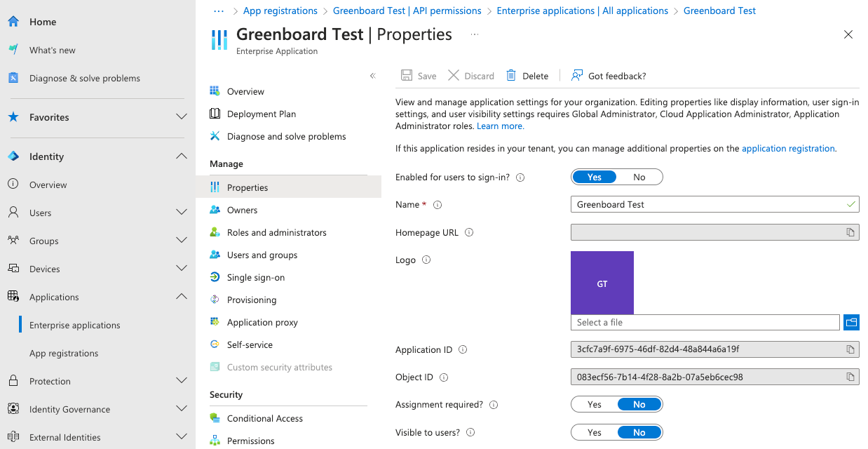
Task: Collapse the resource menu with double chevron
Action: click(373, 76)
